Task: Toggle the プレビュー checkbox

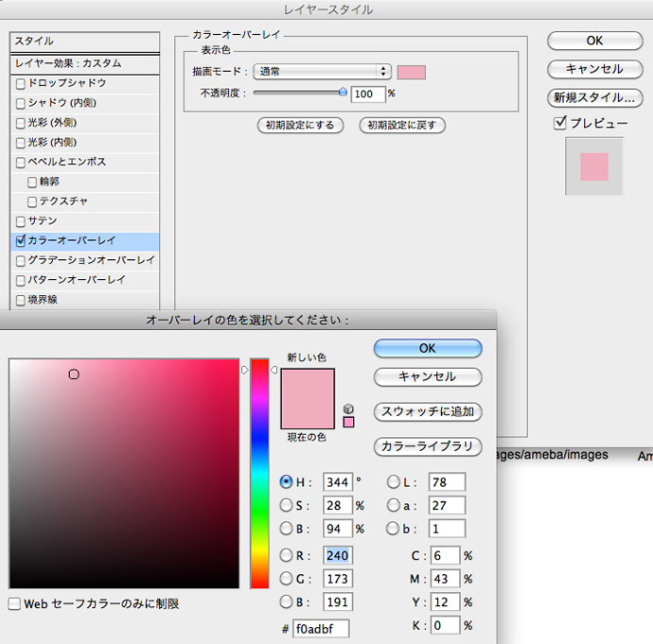Action: click(560, 123)
